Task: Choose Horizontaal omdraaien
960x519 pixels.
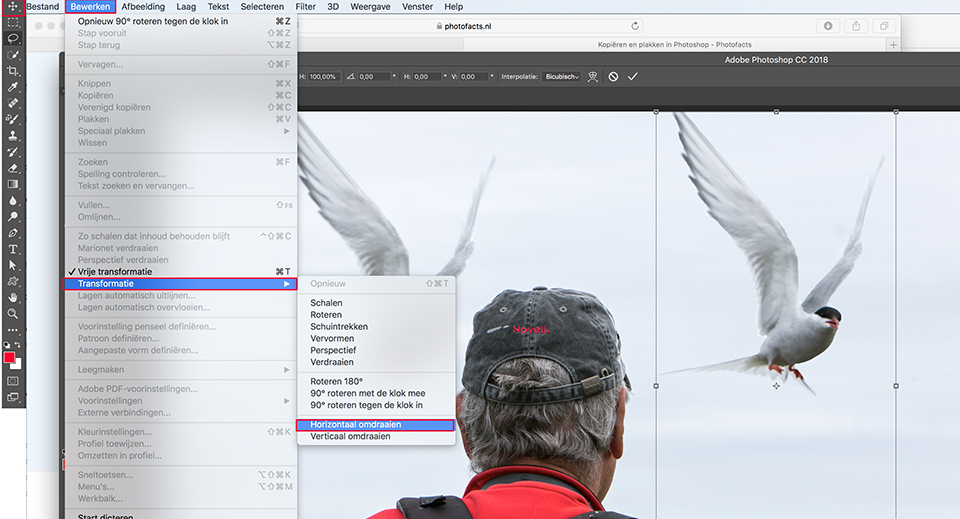Action: tap(375, 425)
